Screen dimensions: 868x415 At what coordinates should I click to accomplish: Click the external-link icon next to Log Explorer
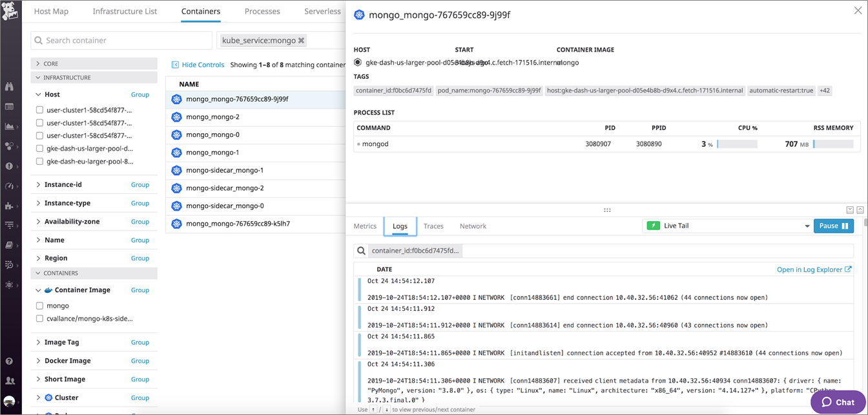pos(848,270)
